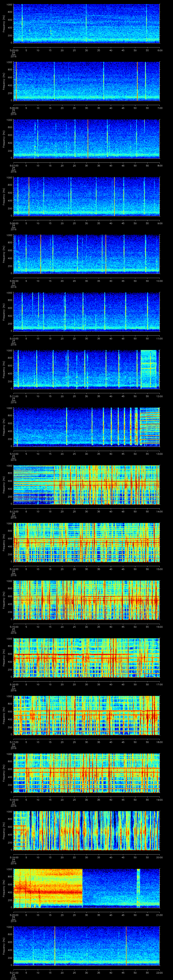Select the 5:19:00 spectrogram panel

coord(87,831)
